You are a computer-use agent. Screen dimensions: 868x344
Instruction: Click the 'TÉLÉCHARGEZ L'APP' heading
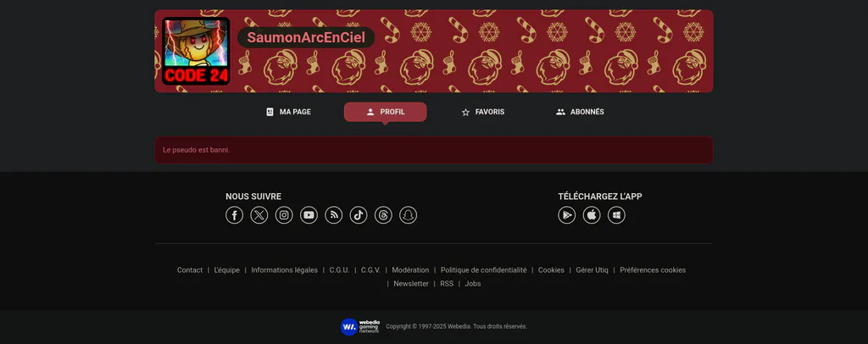click(600, 197)
